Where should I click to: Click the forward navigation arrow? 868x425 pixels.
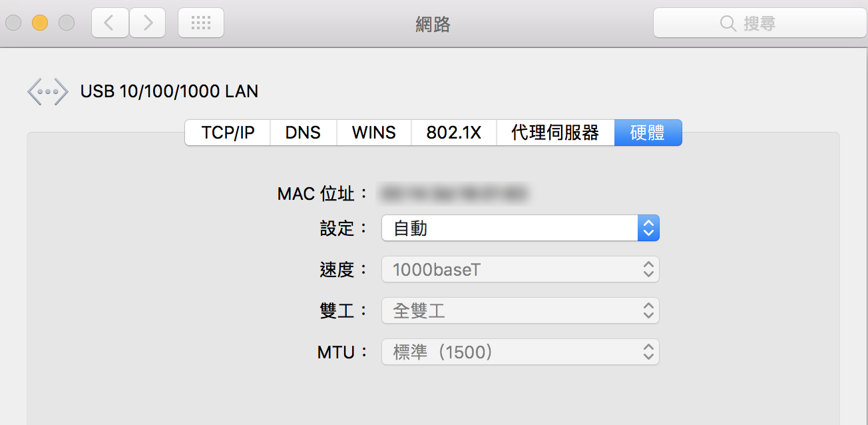148,23
